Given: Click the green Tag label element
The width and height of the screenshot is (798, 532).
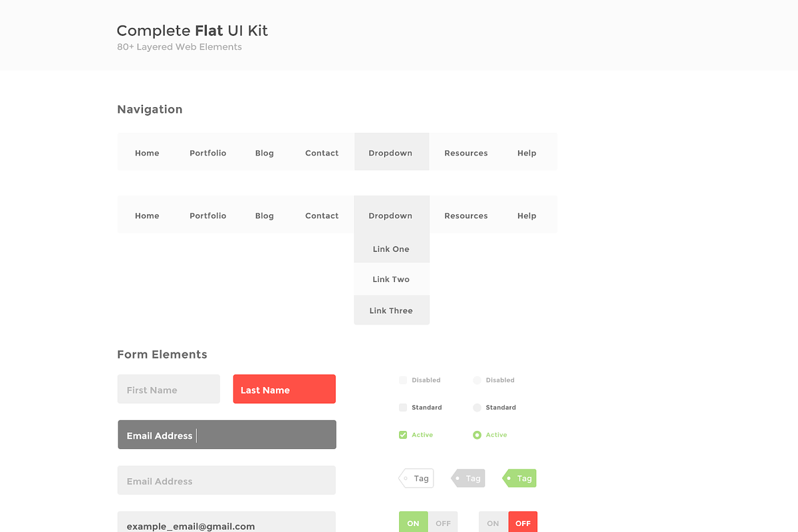Looking at the screenshot, I should (520, 478).
